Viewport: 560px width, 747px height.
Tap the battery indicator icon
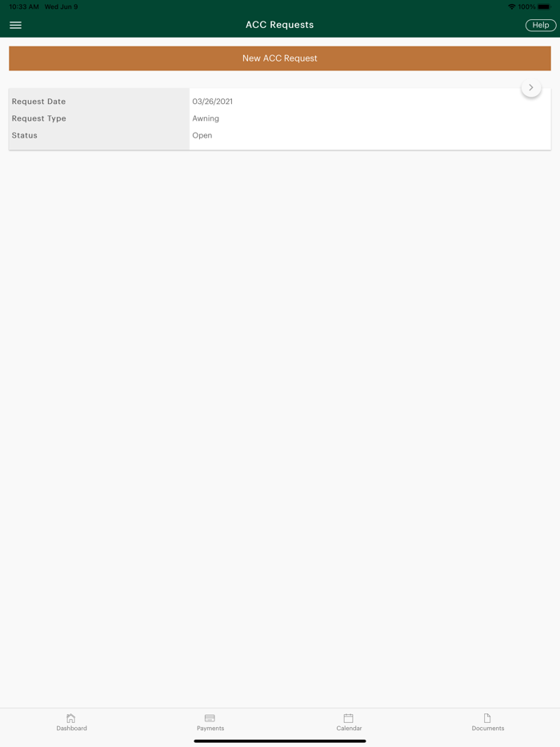544,6
